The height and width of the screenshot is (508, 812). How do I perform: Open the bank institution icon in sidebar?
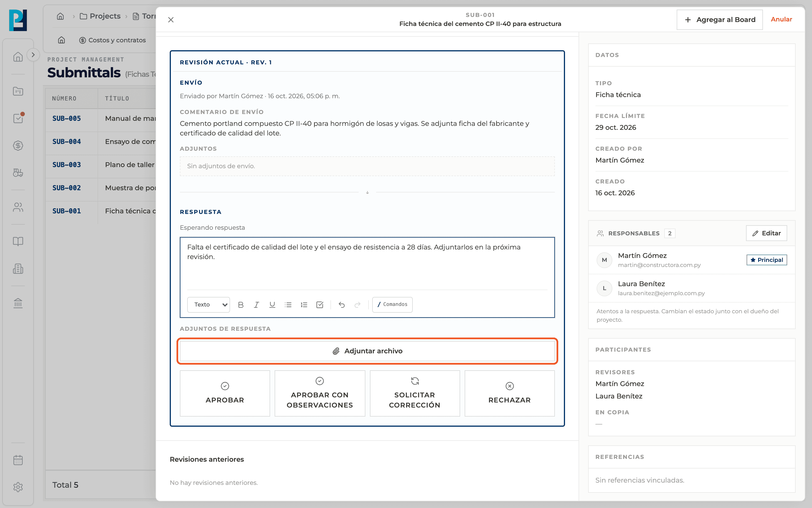coord(18,303)
